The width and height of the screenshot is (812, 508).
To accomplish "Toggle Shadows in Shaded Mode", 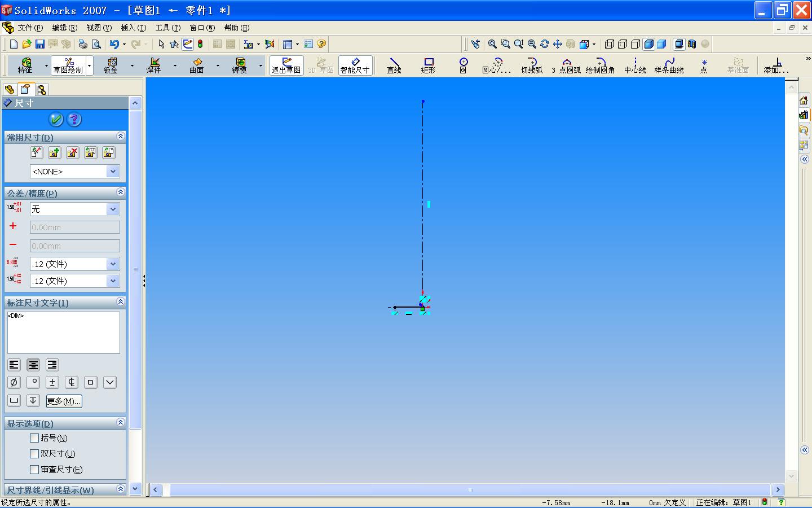I will coord(679,44).
